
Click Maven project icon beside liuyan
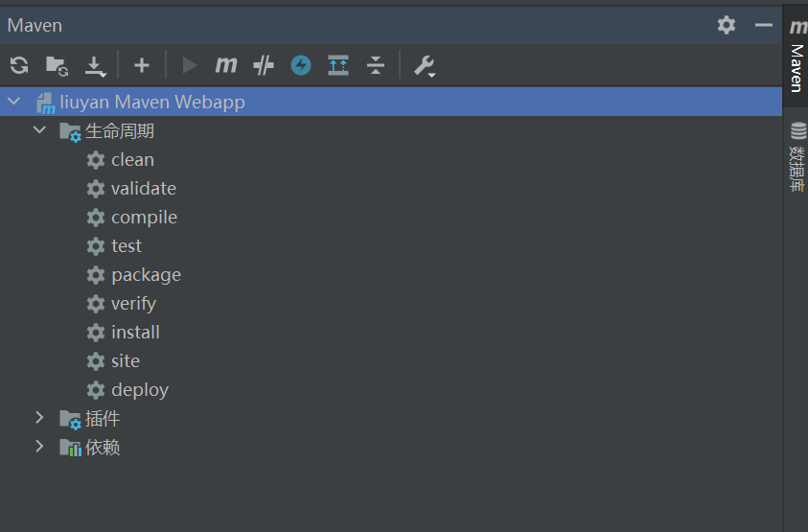[x=45, y=104]
